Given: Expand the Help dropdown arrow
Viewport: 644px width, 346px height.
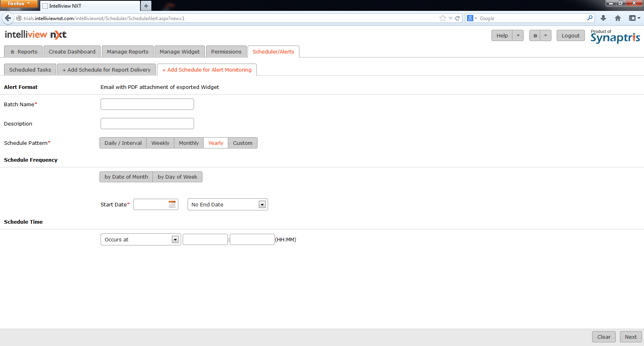Looking at the screenshot, I should [518, 35].
